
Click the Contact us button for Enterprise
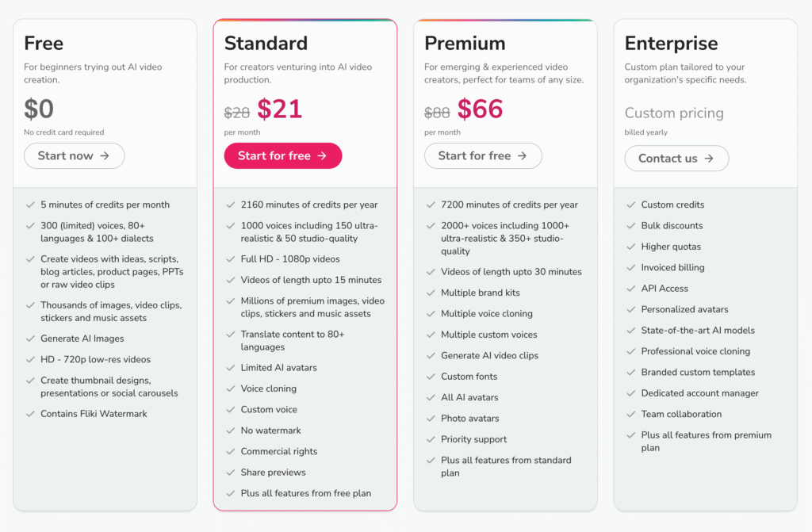click(x=676, y=159)
